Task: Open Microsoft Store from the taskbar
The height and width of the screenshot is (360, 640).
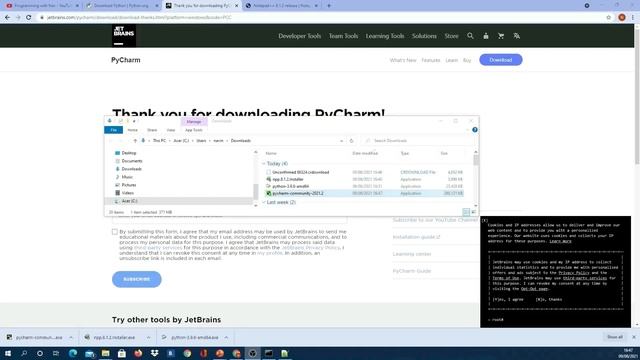Action: click(x=122, y=353)
